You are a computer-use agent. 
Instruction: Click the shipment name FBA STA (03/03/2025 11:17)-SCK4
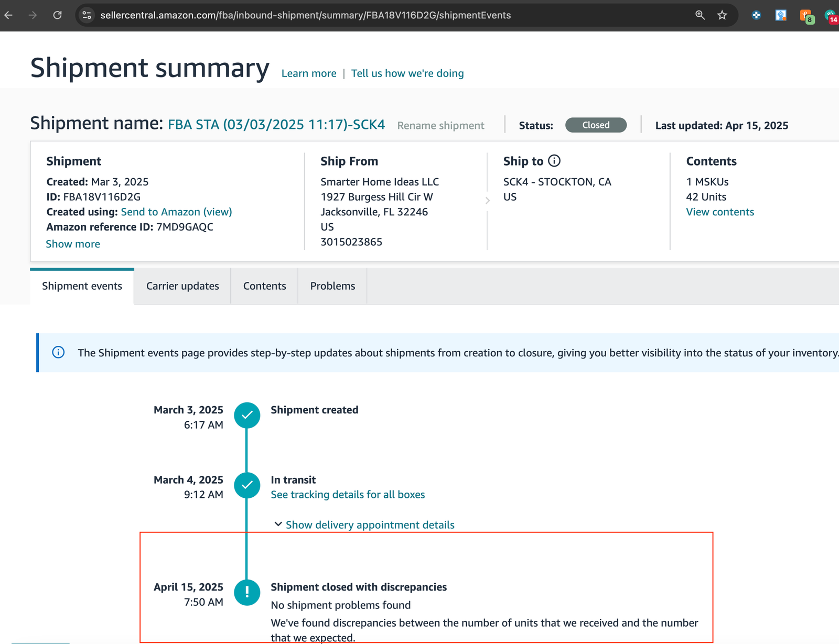coord(276,125)
